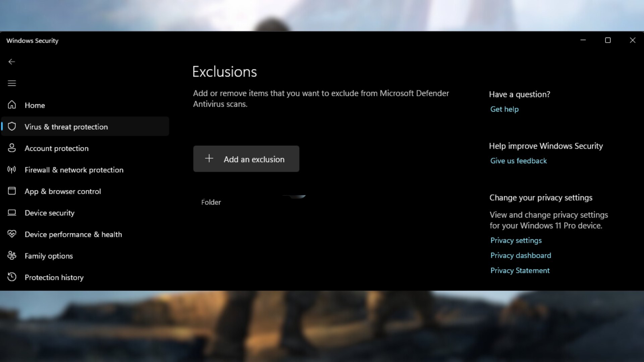Open Privacy settings
644x362 pixels.
click(516, 240)
